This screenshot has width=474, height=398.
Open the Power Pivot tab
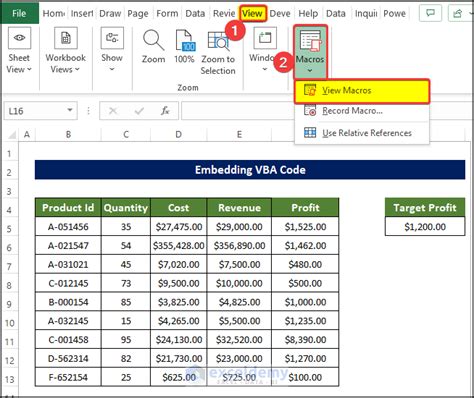(394, 13)
